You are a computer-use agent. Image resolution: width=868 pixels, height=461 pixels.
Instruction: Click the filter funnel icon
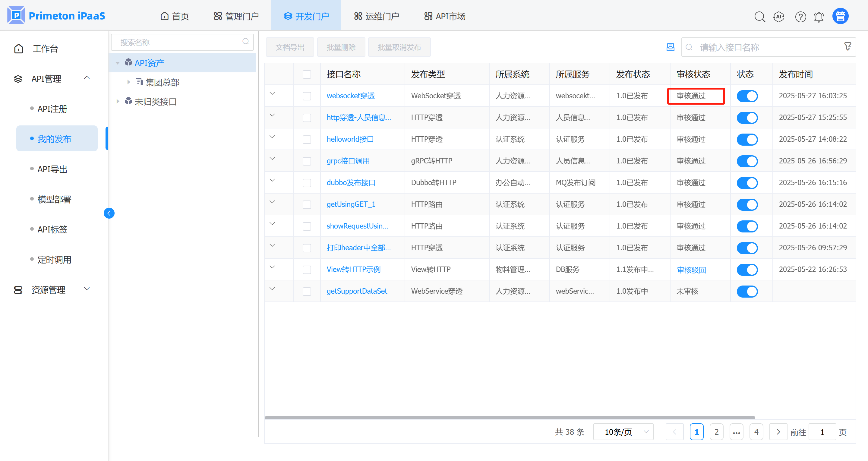click(x=848, y=46)
